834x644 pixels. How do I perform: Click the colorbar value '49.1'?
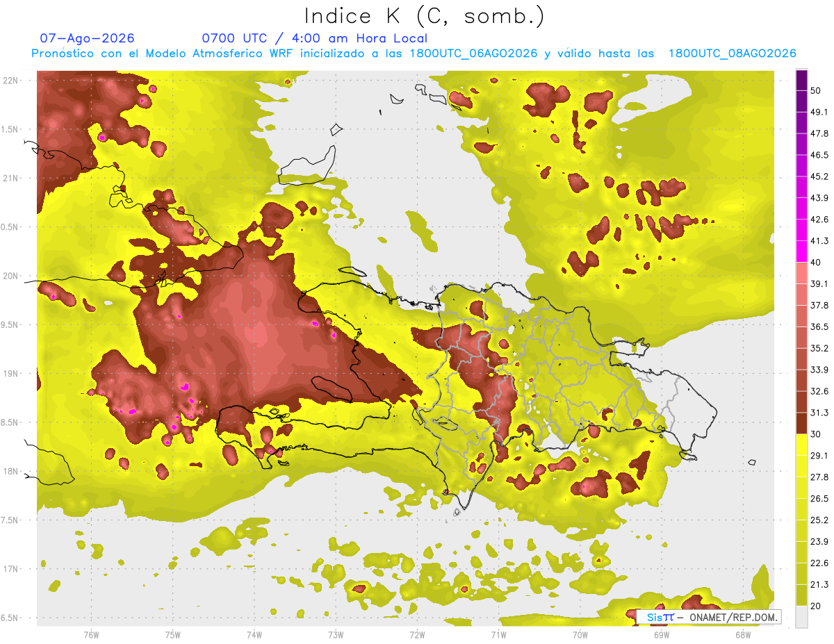(819, 111)
